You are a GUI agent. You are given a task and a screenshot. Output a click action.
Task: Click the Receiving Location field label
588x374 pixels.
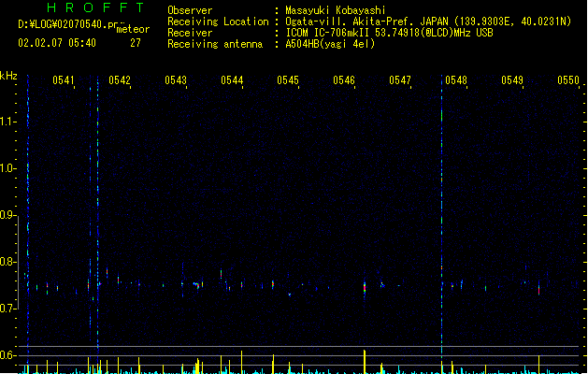[x=218, y=22]
